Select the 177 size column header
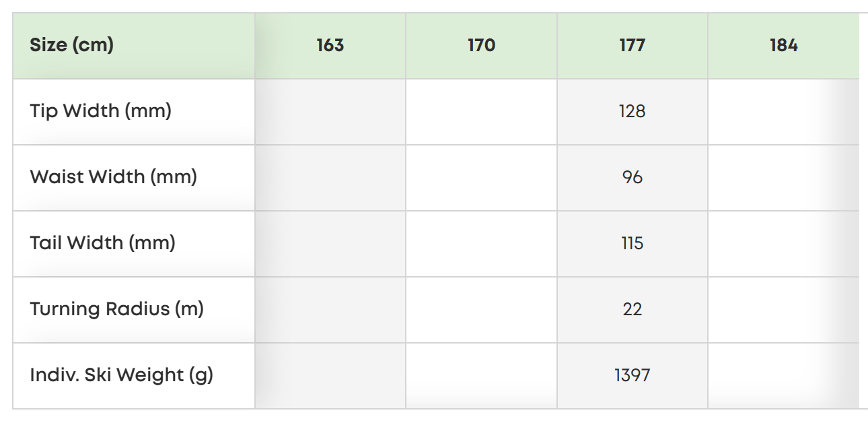The height and width of the screenshot is (423, 868). pyautogui.click(x=632, y=46)
